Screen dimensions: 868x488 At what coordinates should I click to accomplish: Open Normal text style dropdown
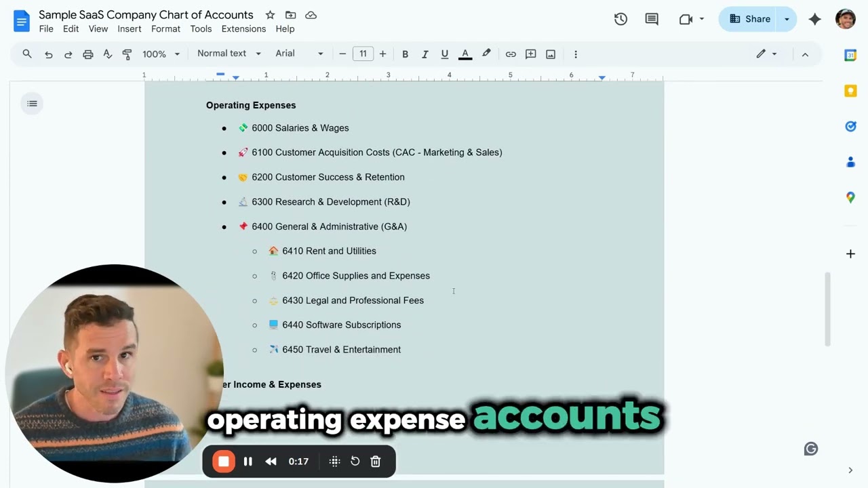[229, 54]
